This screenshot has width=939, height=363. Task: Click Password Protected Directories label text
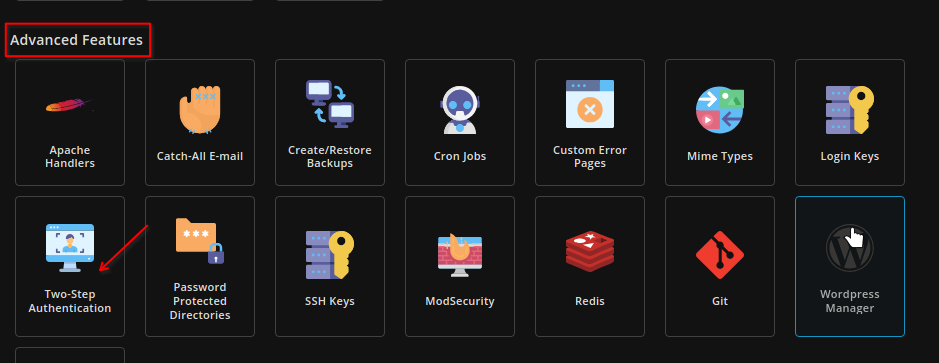pos(200,301)
